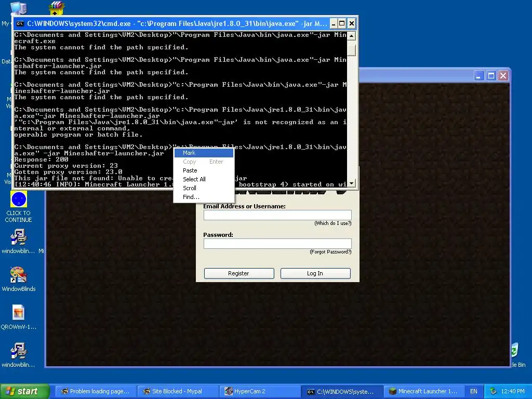The width and height of the screenshot is (532, 399).
Task: Open the (Which do I use?) link
Action: point(333,223)
